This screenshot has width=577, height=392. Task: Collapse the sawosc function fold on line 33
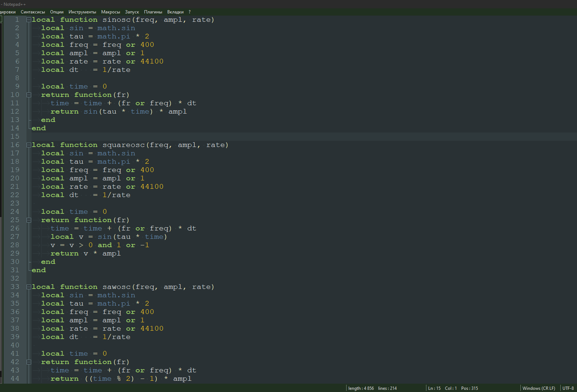pyautogui.click(x=29, y=287)
